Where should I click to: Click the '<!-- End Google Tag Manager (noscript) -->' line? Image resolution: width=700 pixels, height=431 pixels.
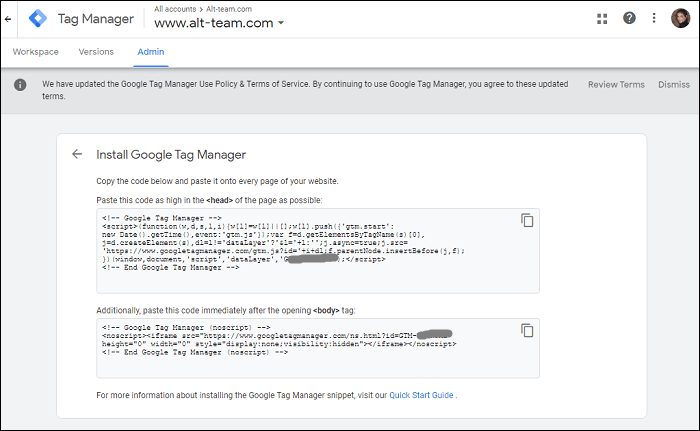pyautogui.click(x=195, y=352)
